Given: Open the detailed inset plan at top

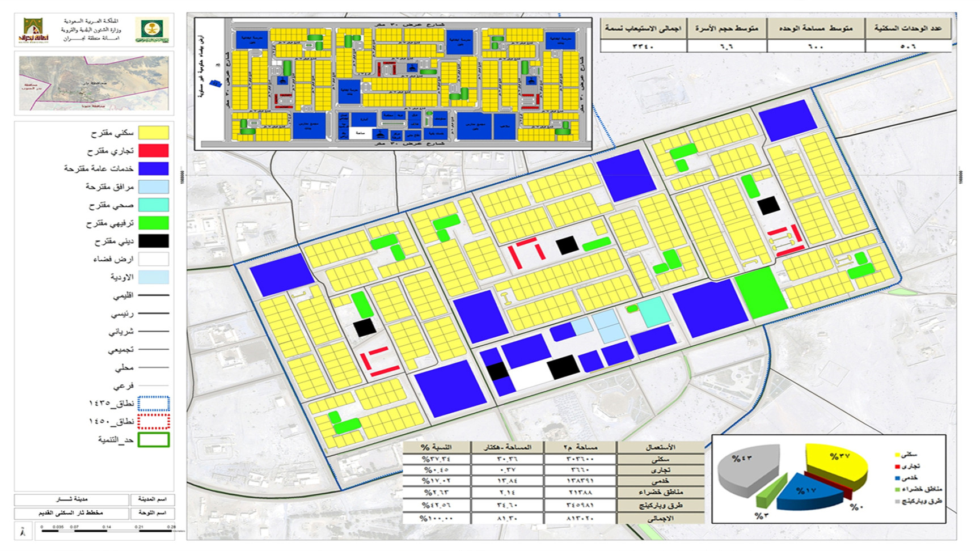Looking at the screenshot, I should pyautogui.click(x=392, y=83).
